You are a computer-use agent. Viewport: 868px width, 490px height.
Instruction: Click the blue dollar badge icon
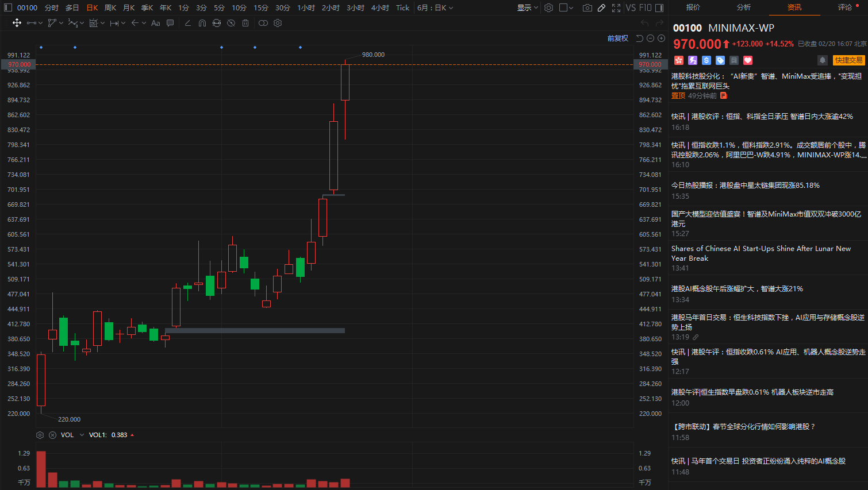coord(706,60)
